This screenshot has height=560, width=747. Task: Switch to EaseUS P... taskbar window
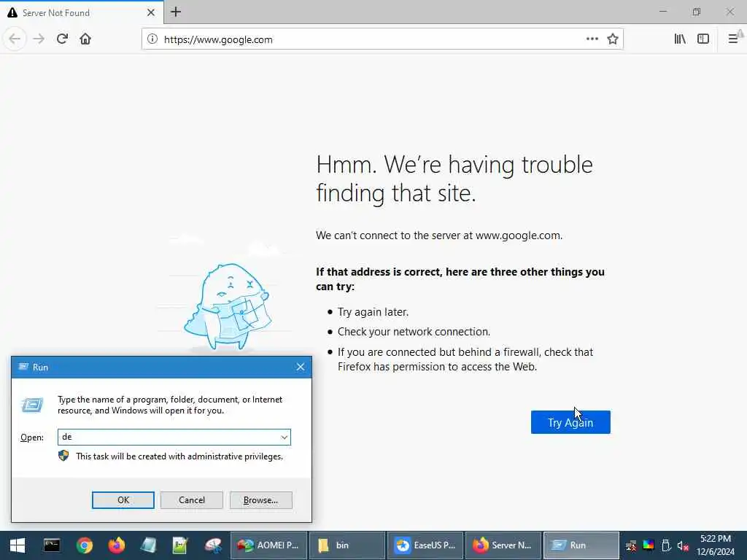(x=425, y=545)
